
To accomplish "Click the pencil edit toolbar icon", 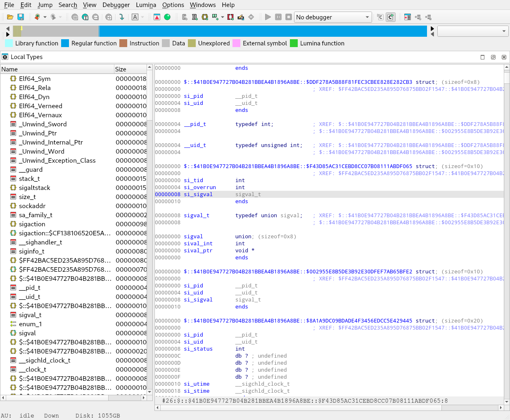I will (241, 17).
